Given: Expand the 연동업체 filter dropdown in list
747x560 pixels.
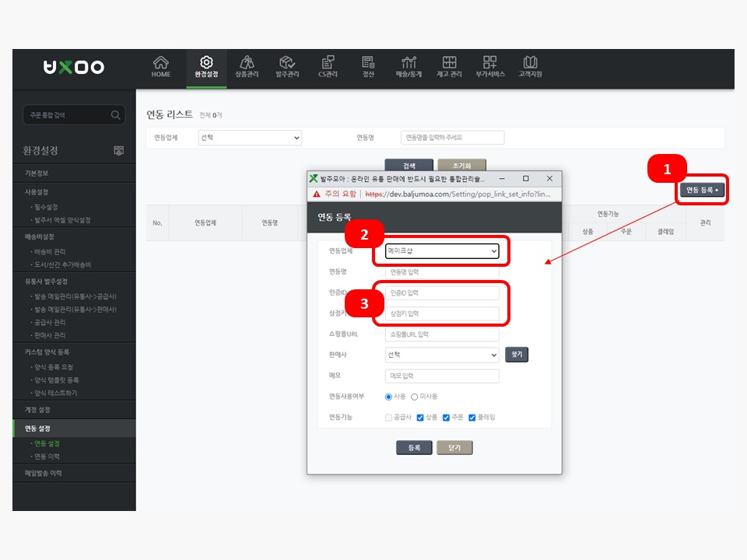Looking at the screenshot, I should [250, 138].
